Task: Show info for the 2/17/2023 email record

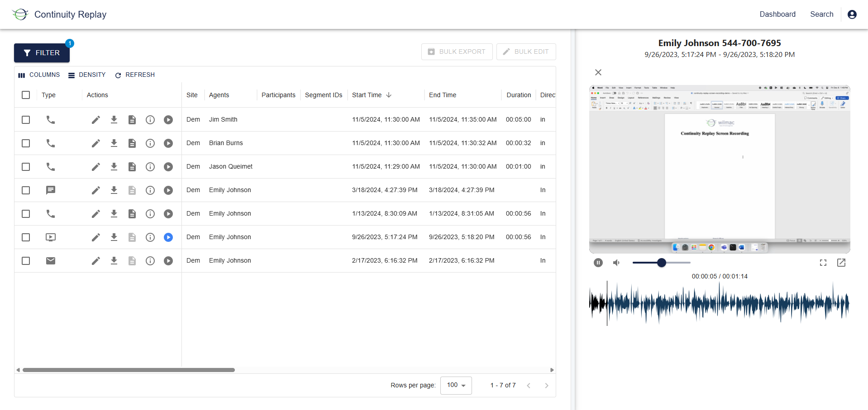Action: [150, 261]
